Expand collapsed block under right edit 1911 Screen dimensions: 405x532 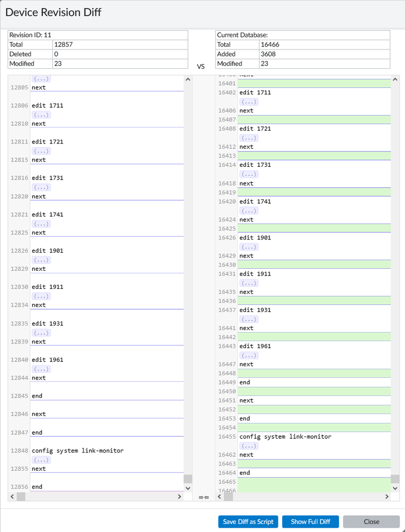(x=249, y=283)
